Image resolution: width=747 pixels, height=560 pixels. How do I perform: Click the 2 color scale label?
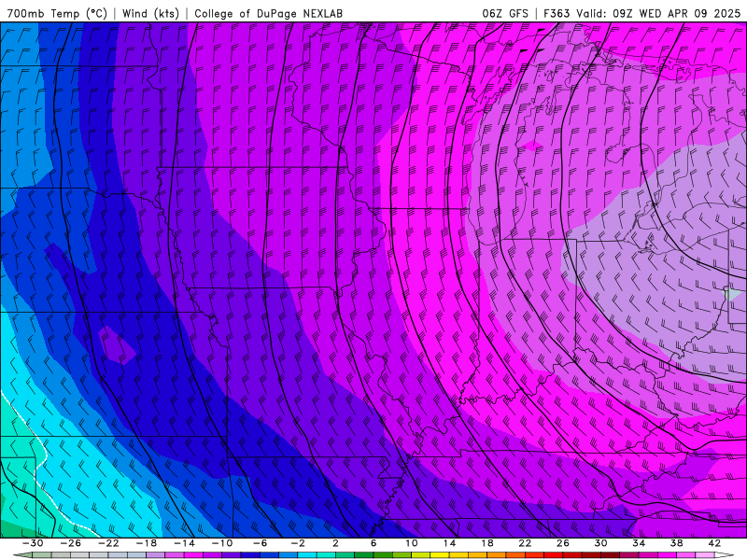click(335, 543)
